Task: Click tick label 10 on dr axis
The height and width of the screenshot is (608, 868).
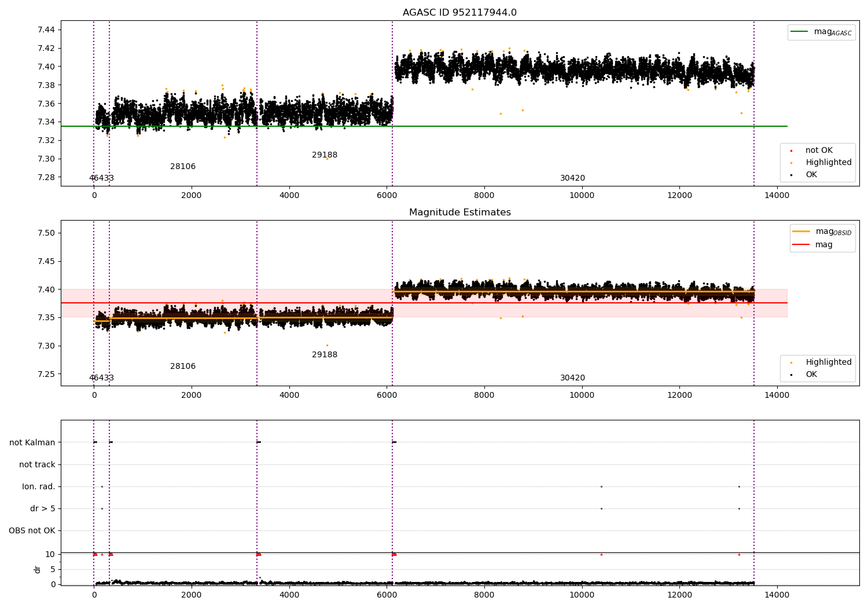Action: click(x=50, y=555)
